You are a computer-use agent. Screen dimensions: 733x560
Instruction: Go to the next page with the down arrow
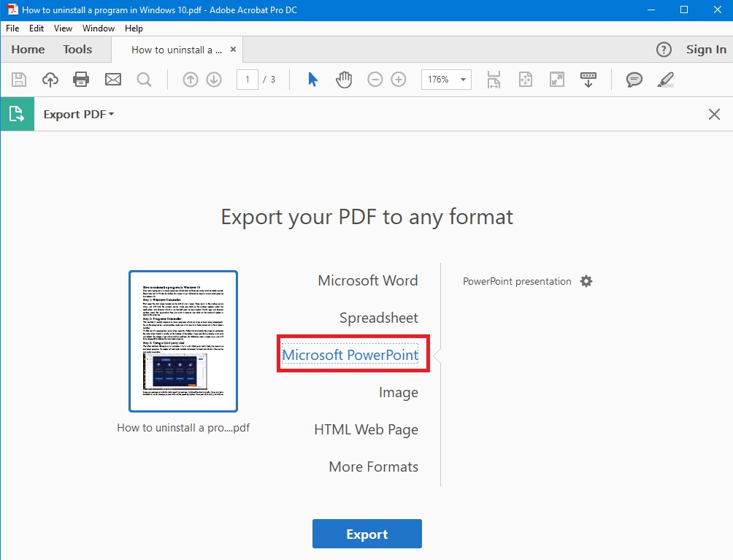click(x=214, y=80)
